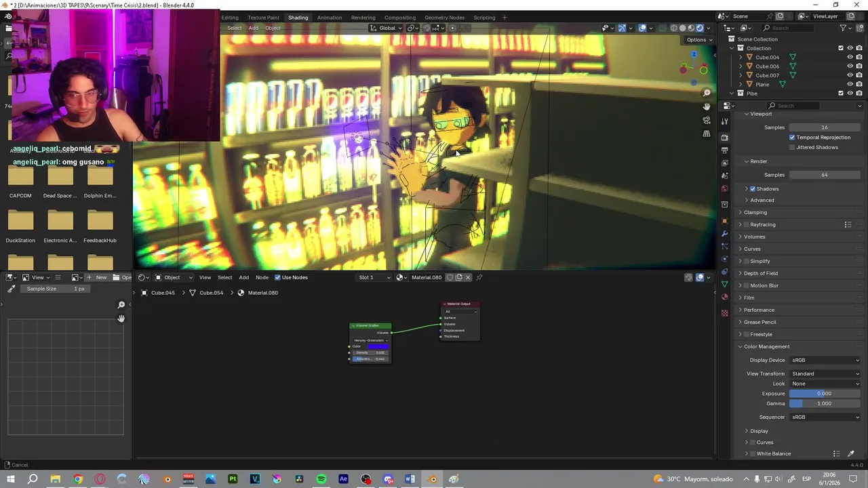The image size is (868, 488).
Task: Open the Modifiers properties tab icon
Action: [725, 234]
